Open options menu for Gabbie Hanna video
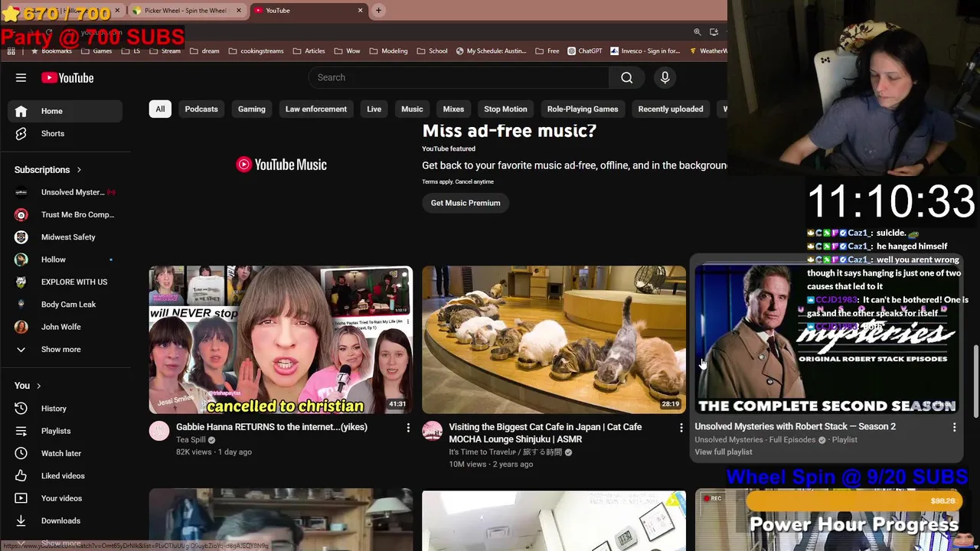Image resolution: width=980 pixels, height=551 pixels. 408,428
